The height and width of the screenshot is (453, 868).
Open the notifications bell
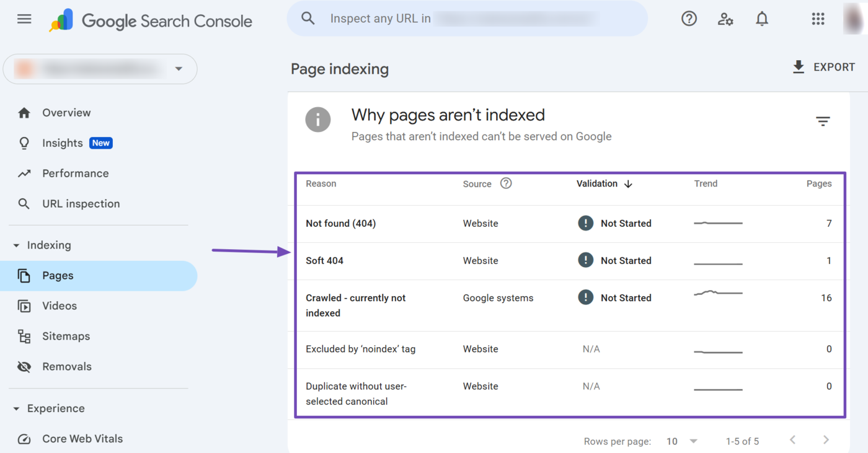pos(762,19)
